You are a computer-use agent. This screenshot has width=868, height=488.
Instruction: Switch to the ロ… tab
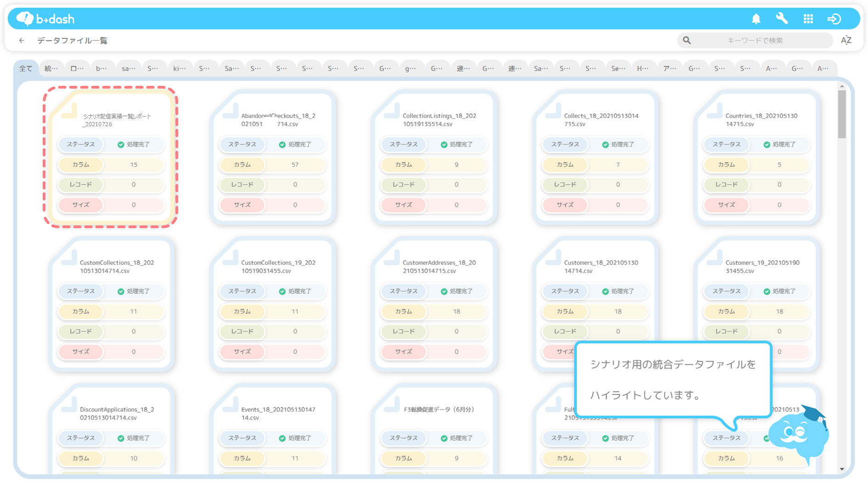(77, 68)
